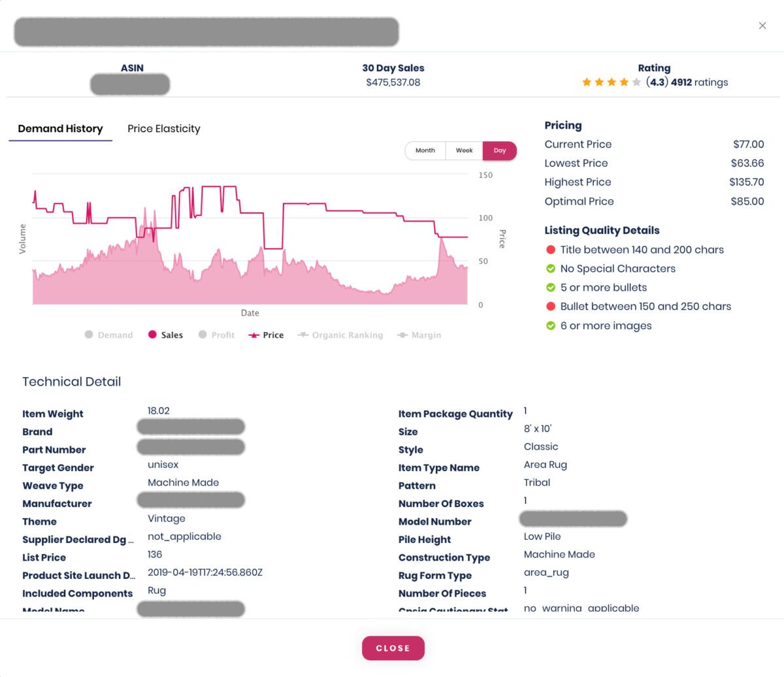Click the green check beside No Special Characters
Screen dimensions: 784x677
pos(549,268)
